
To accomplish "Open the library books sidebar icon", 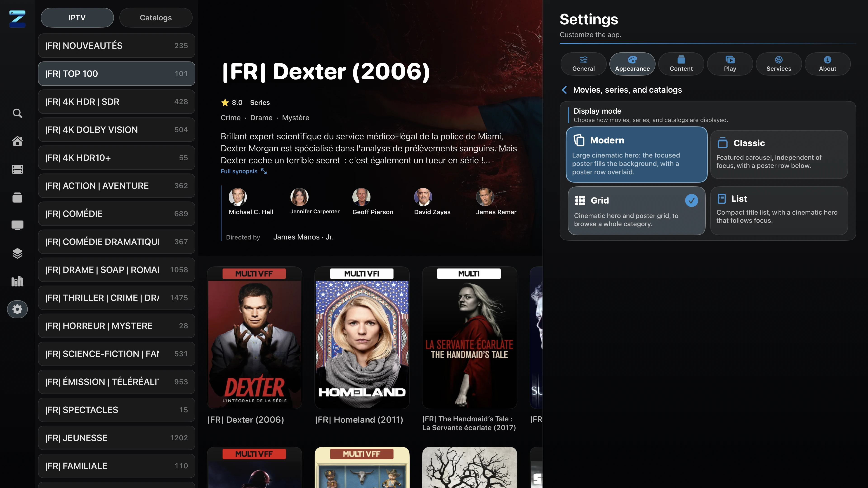I will pyautogui.click(x=17, y=281).
